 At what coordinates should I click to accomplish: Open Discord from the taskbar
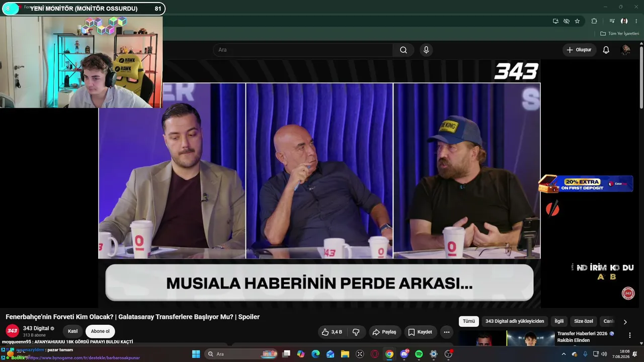coord(404,354)
